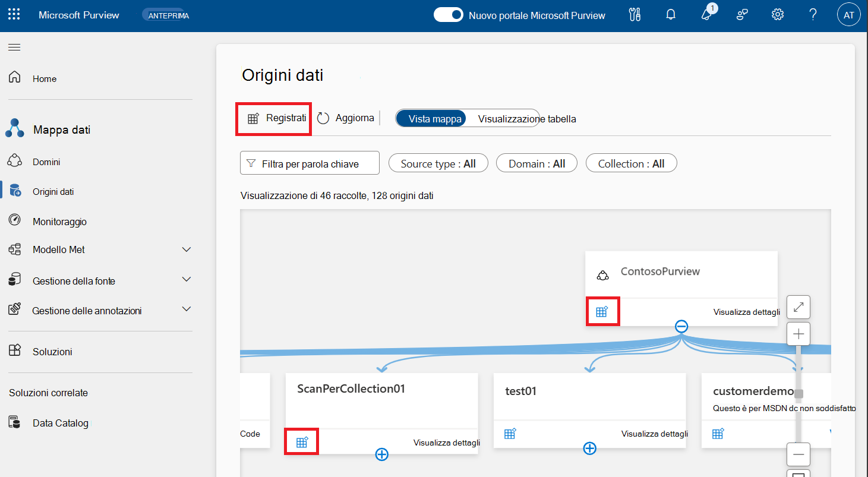868x477 pixels.
Task: Toggle the Nuovo portale Microsoft Purview switch
Action: [448, 15]
